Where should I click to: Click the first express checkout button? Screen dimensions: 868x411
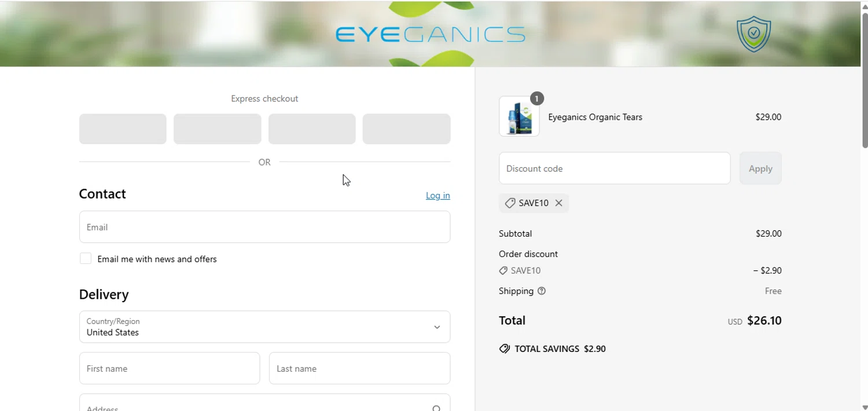tap(123, 129)
